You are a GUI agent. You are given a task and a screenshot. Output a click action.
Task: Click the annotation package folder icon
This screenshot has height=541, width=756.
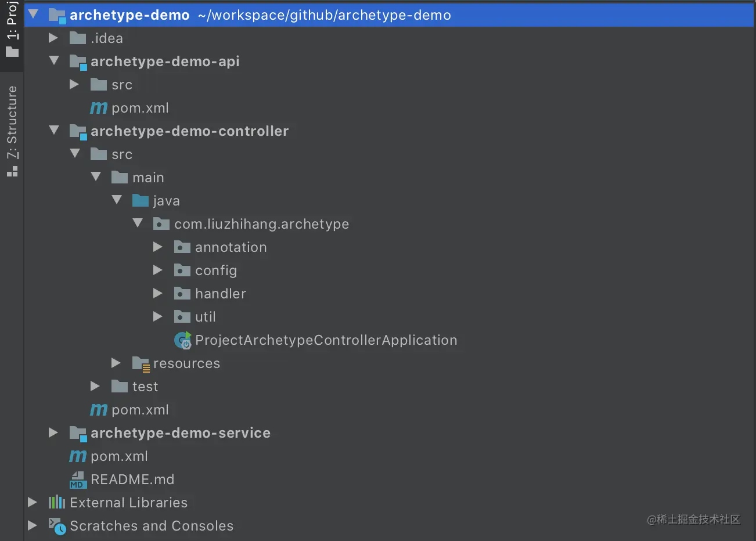tap(182, 247)
